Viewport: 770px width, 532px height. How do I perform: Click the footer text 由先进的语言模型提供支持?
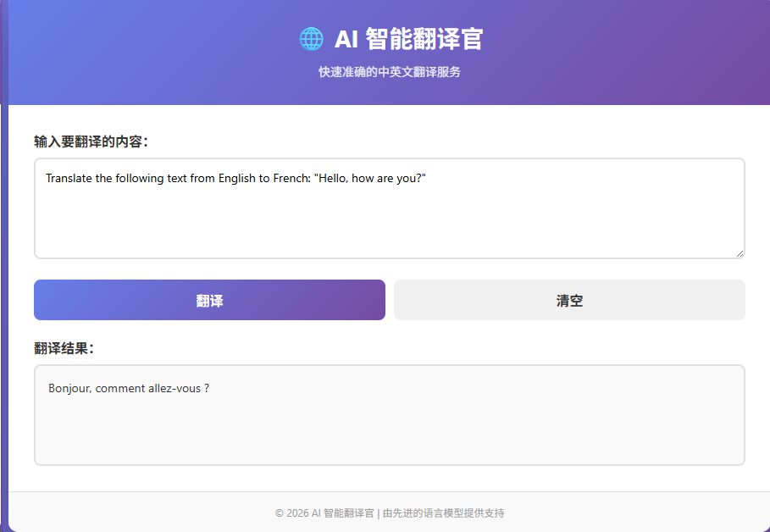tap(443, 513)
